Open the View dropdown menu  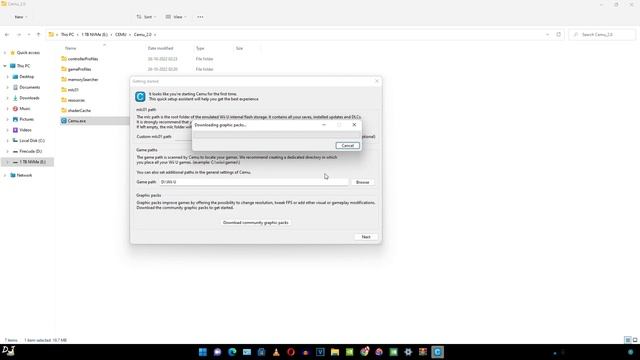[176, 17]
